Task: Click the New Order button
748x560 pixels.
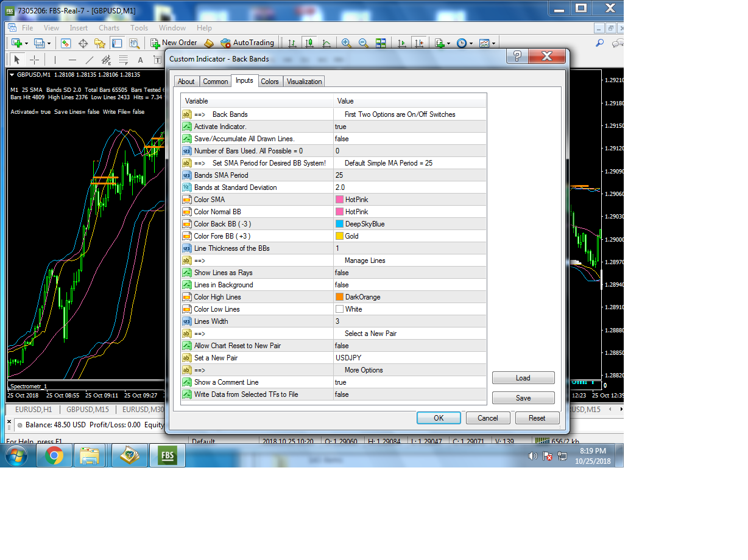Action: tap(174, 43)
